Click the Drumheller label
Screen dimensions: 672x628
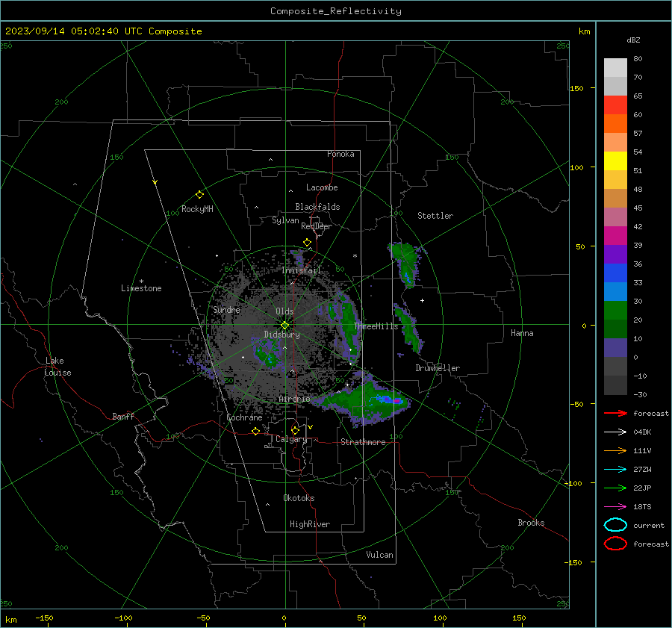[438, 368]
